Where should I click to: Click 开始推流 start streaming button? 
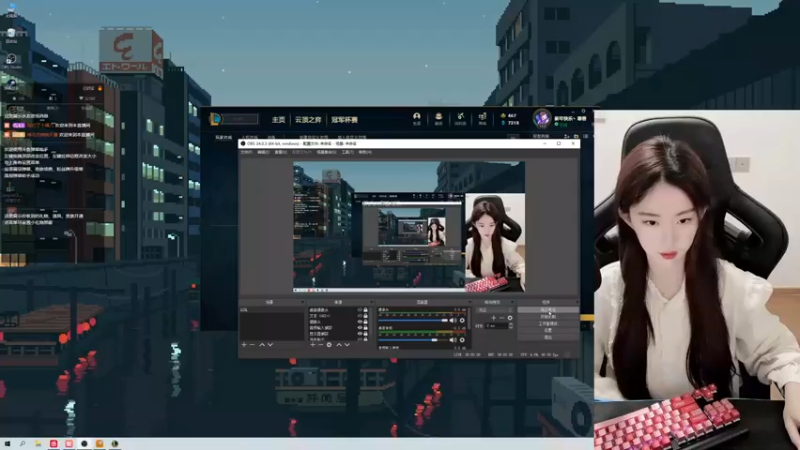click(548, 309)
